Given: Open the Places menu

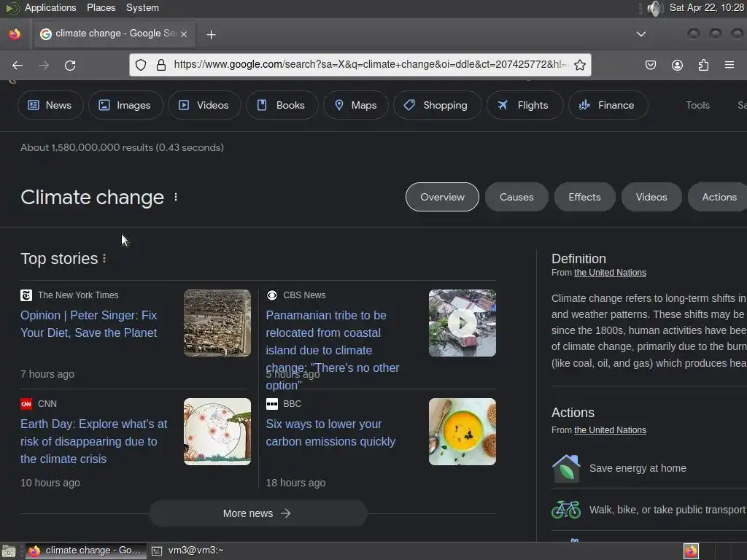Looking at the screenshot, I should click(x=101, y=7).
